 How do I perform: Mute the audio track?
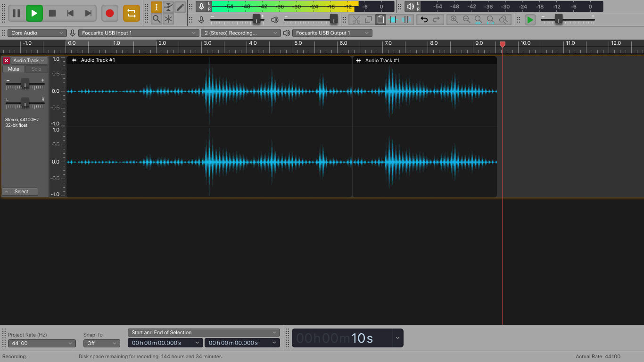(14, 69)
